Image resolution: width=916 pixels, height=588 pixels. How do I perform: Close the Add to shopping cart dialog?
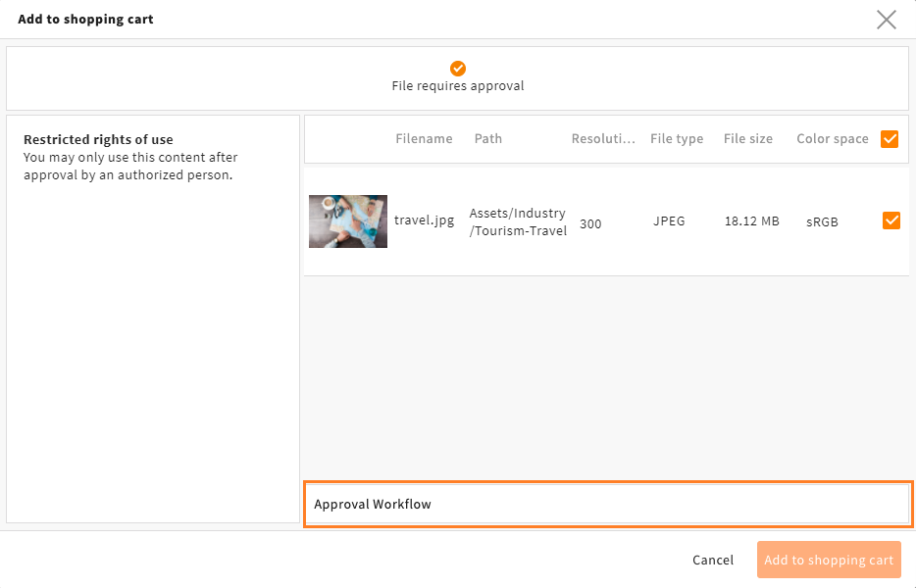pos(887,20)
